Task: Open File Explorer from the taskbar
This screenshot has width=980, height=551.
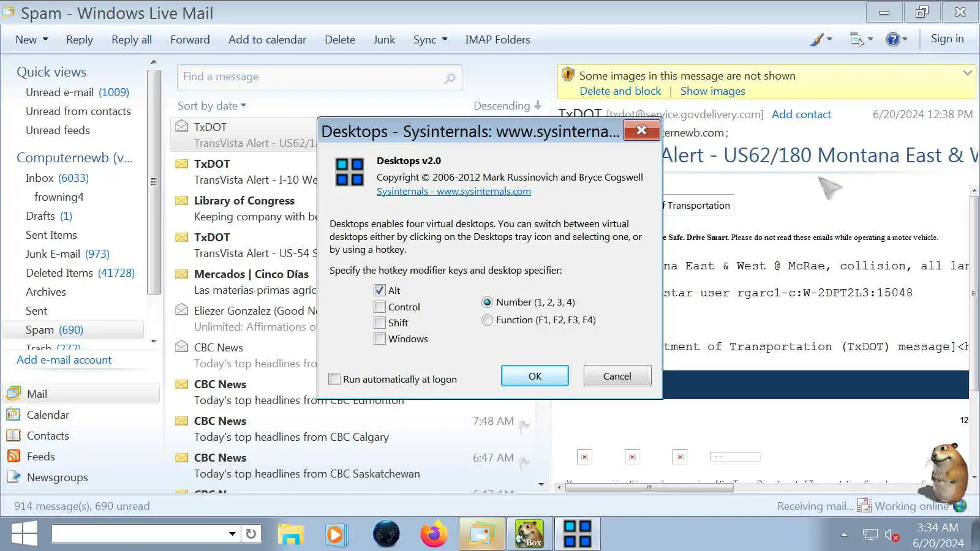Action: [290, 534]
